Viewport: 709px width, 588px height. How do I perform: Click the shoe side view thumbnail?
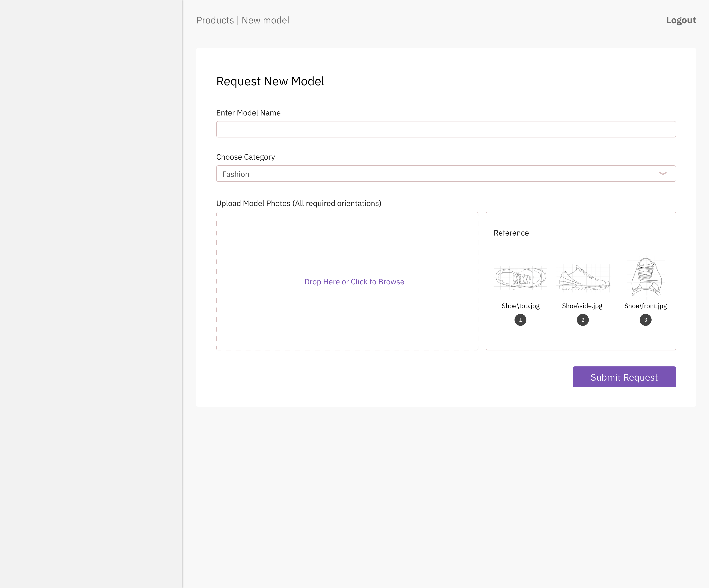tap(583, 278)
